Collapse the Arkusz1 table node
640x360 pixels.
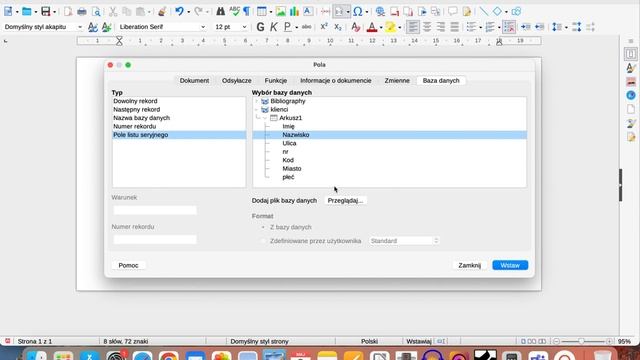(x=265, y=118)
